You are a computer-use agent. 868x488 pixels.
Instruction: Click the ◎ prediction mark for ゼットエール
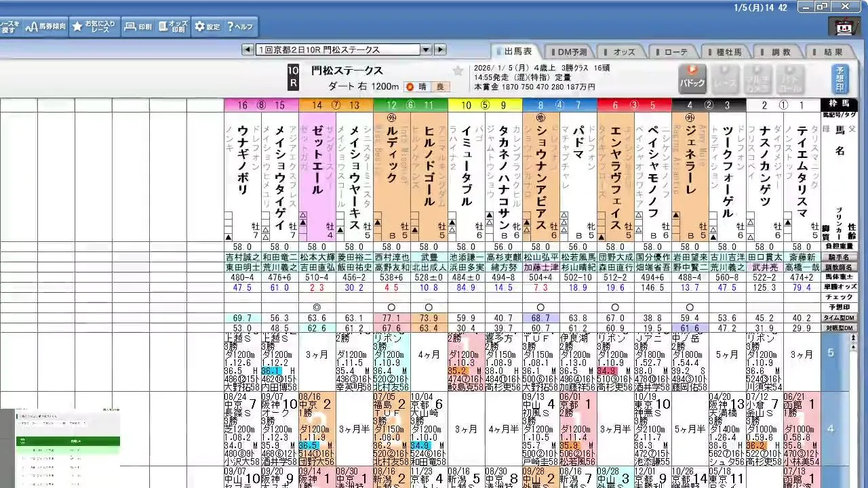pos(317,308)
